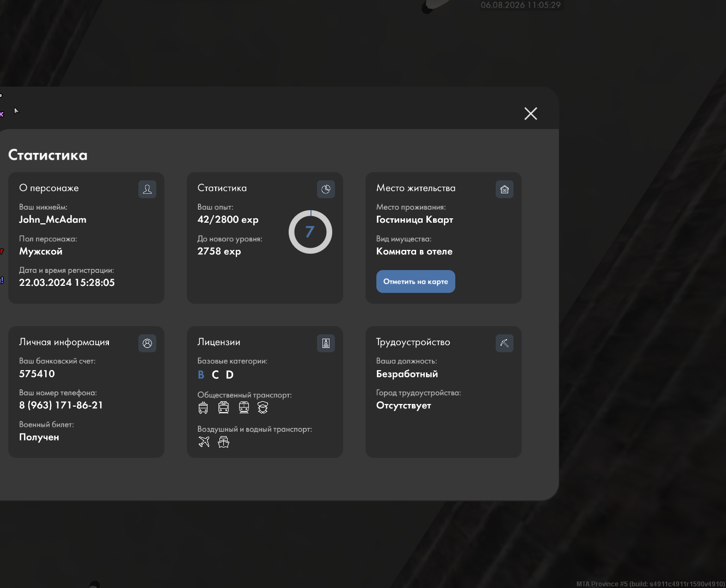Click the house icon in 'Место жительства' card
Viewport: 726px width, 588px height.
[x=504, y=189]
